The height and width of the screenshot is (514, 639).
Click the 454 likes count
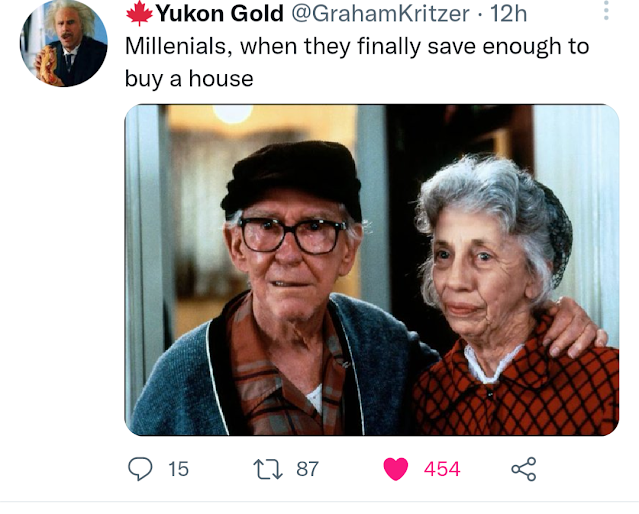(442, 469)
